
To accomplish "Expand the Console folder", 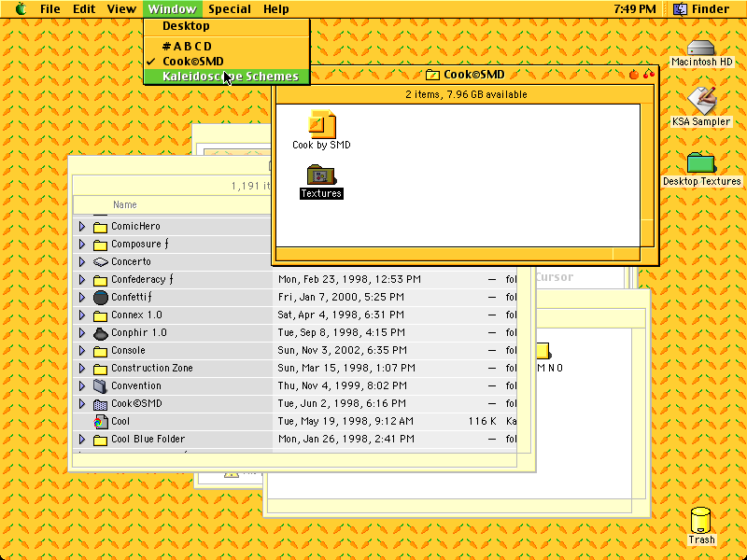I will pyautogui.click(x=82, y=351).
